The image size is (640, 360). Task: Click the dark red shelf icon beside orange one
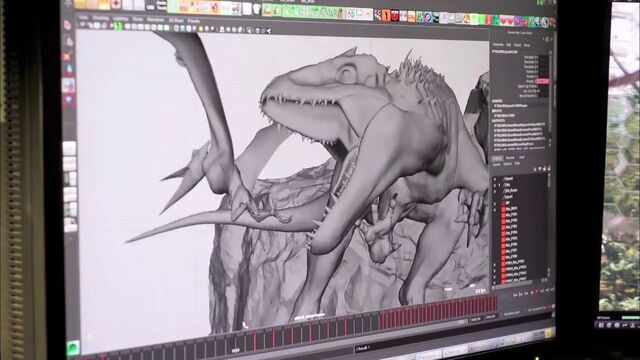click(395, 16)
